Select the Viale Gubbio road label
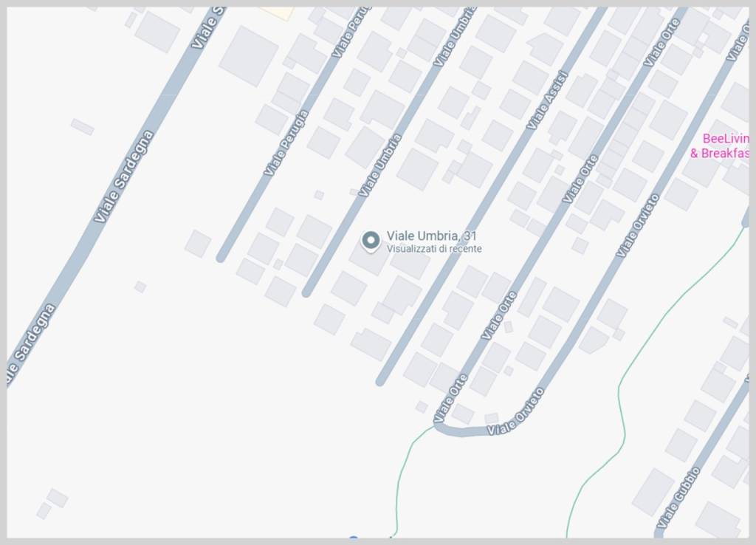Image resolution: width=756 pixels, height=545 pixels. coord(679,497)
